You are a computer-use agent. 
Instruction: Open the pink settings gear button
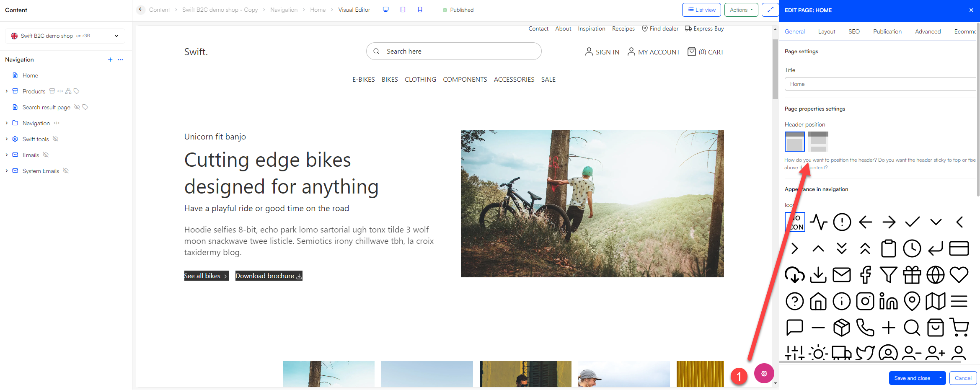(764, 373)
